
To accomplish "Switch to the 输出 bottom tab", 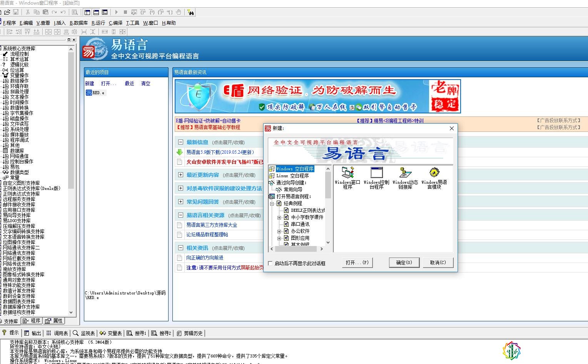I will [32, 333].
